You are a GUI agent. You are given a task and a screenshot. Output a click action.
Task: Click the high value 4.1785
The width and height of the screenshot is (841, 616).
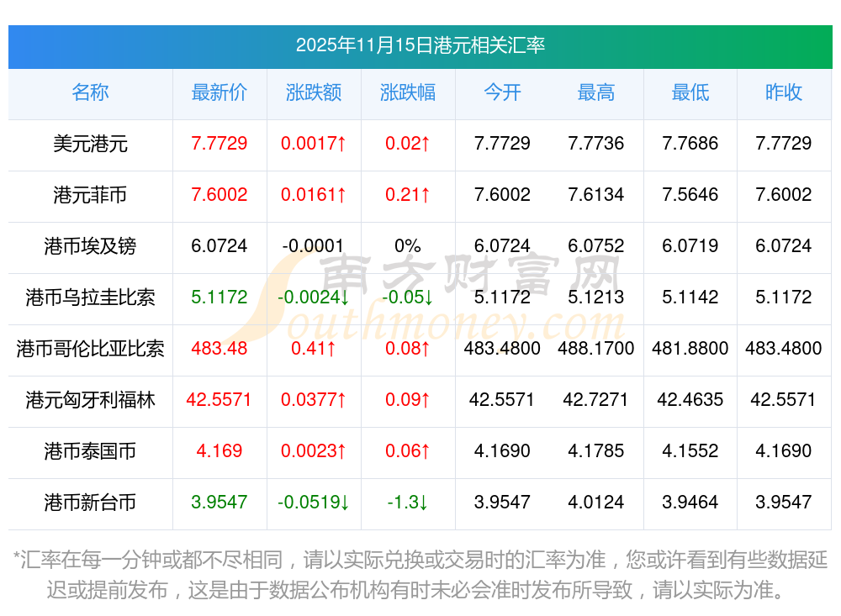pyautogui.click(x=596, y=451)
